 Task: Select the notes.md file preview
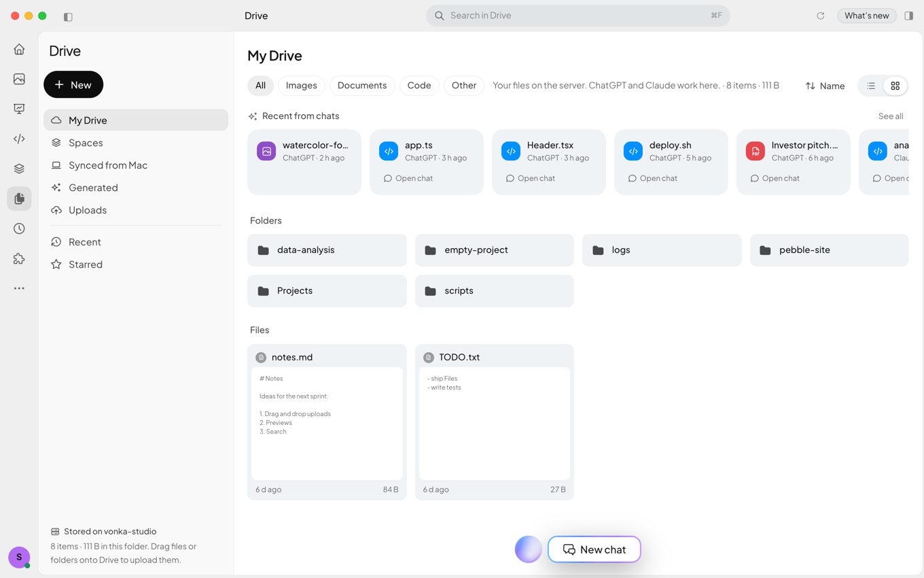click(x=327, y=422)
